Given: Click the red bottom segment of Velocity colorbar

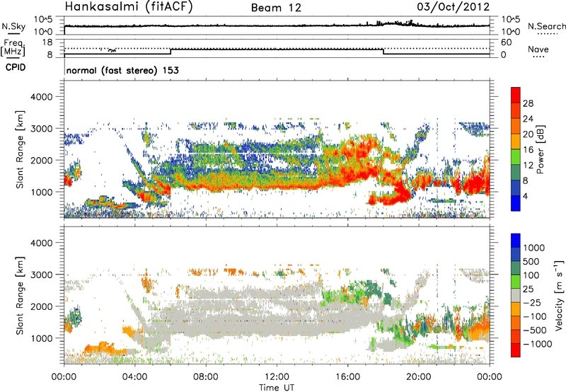Looking at the screenshot, I should click(516, 350).
